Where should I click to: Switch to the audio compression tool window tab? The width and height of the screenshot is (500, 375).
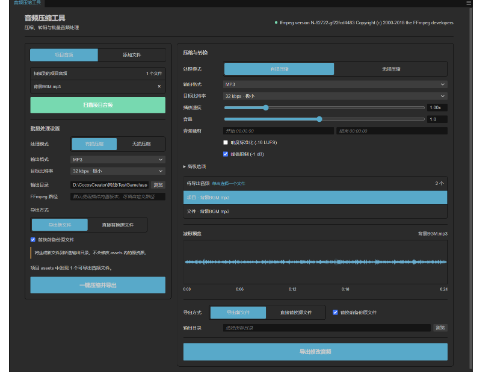(28, 3)
